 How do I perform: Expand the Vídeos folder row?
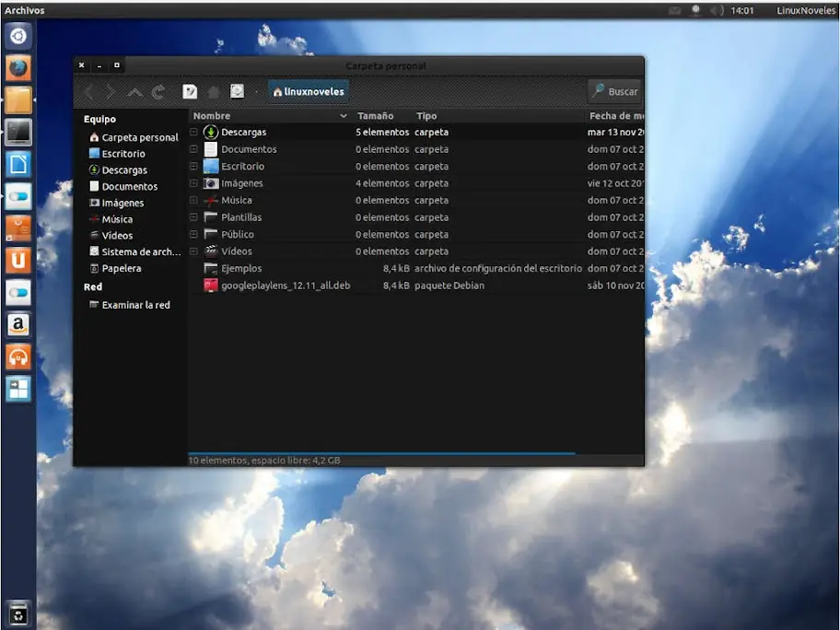coord(194,251)
